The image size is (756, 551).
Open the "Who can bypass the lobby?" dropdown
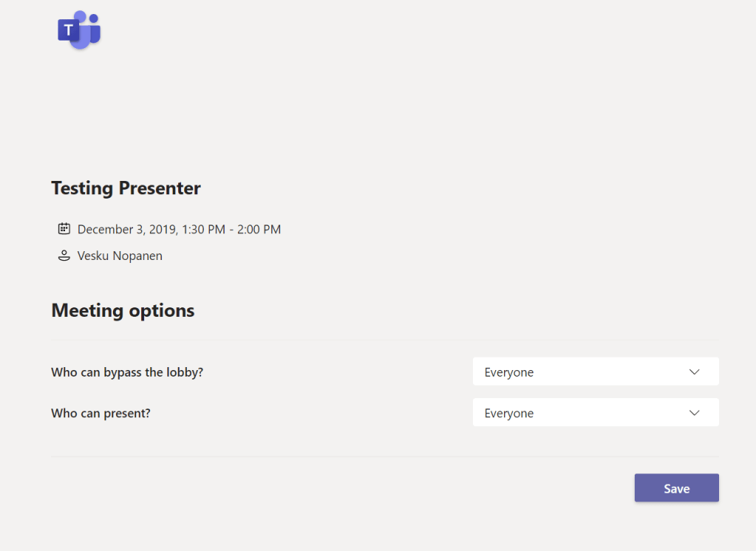pos(595,372)
